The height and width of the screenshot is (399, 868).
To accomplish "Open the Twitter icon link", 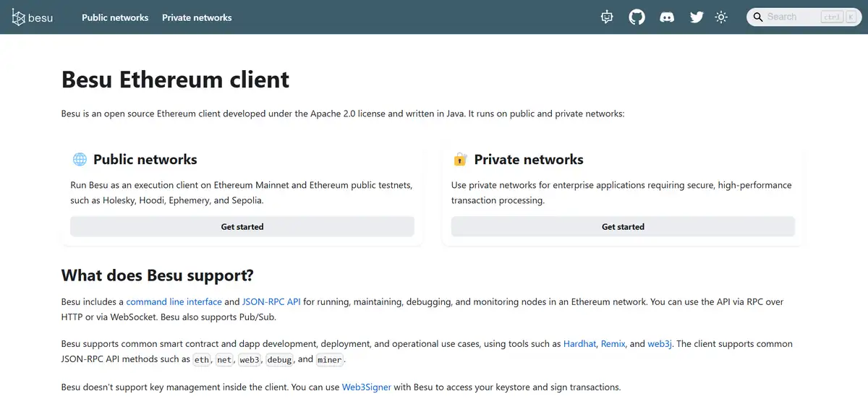I will coord(697,17).
